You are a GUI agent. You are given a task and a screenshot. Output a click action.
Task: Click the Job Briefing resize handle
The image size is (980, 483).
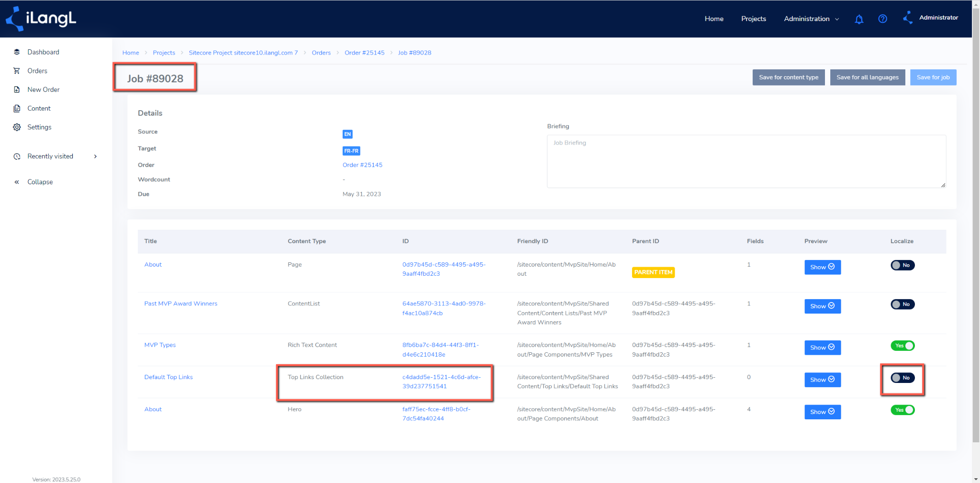coord(943,185)
